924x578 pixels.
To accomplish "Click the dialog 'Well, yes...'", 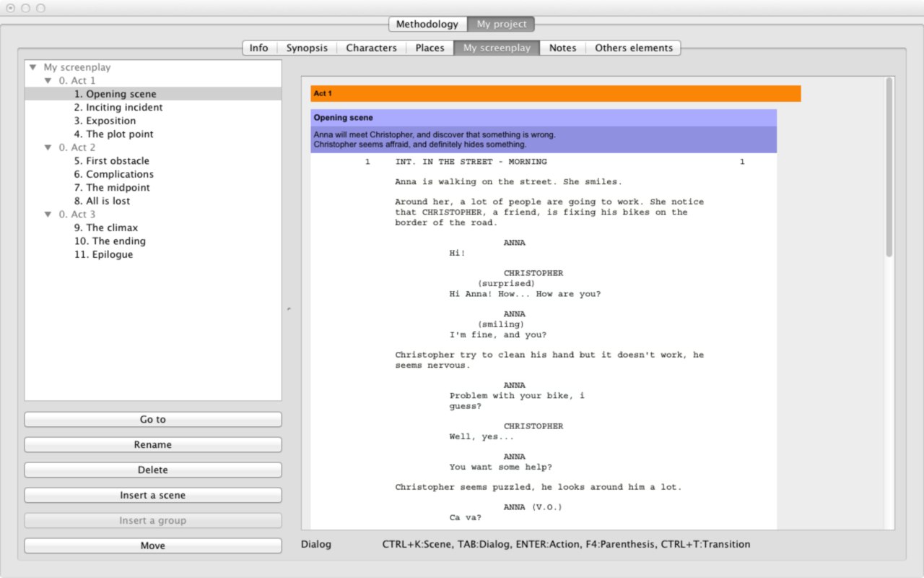I will click(x=481, y=436).
